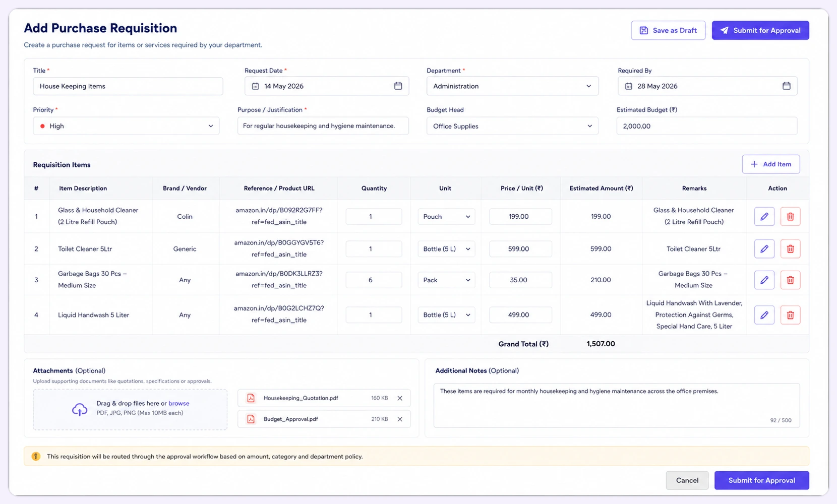Screen dimensions: 837x504
Task: Open the Pouch unit dropdown
Action: tap(446, 217)
